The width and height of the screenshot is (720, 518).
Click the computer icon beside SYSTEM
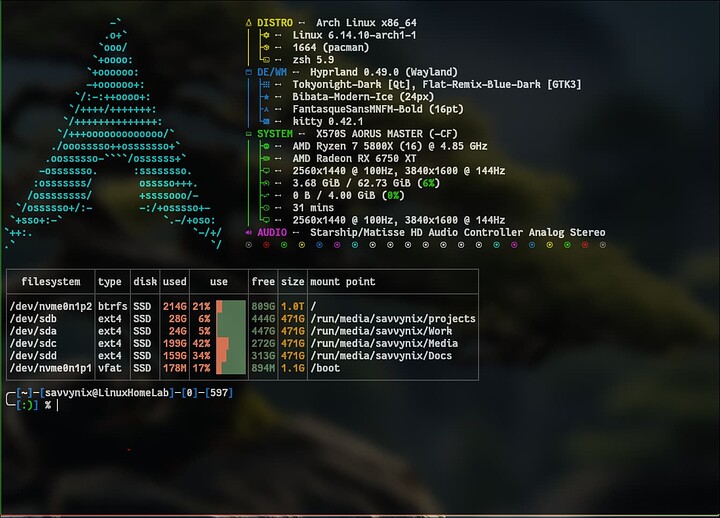[249, 134]
